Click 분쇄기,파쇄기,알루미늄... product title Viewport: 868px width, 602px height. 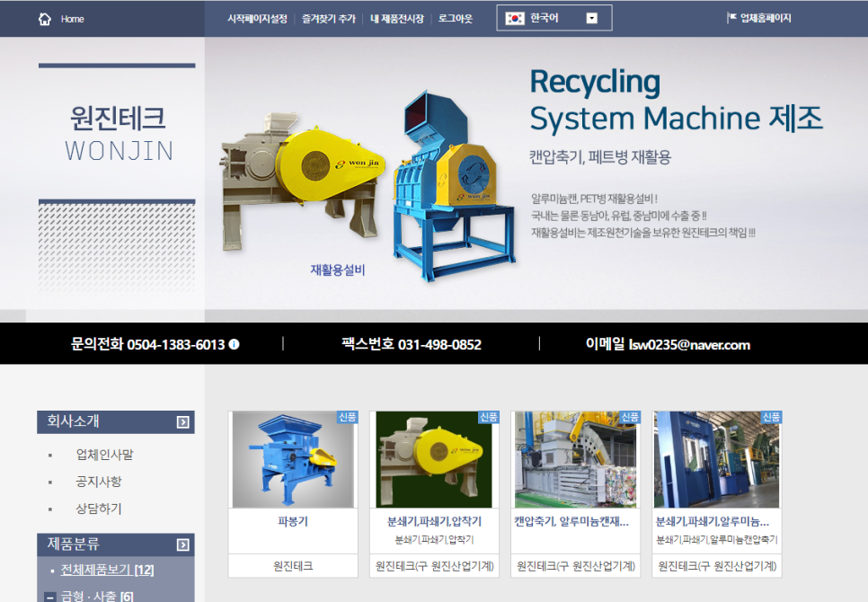click(713, 521)
